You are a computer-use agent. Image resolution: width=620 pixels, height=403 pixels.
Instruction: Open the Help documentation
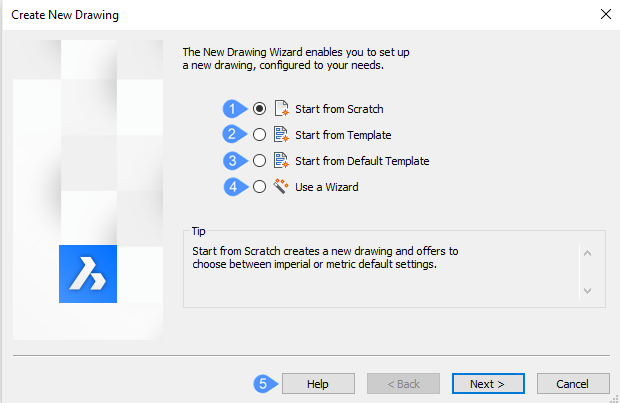pos(318,383)
